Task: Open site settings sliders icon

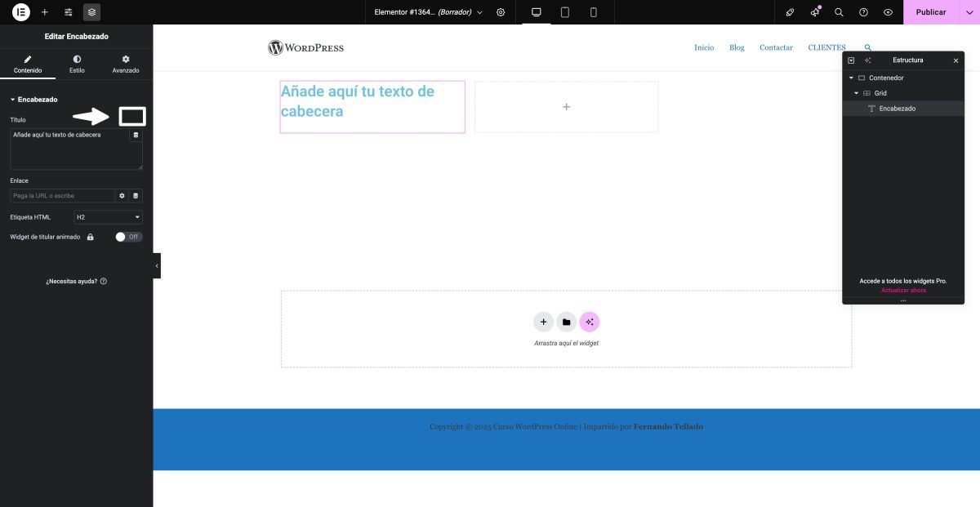Action: click(x=68, y=12)
